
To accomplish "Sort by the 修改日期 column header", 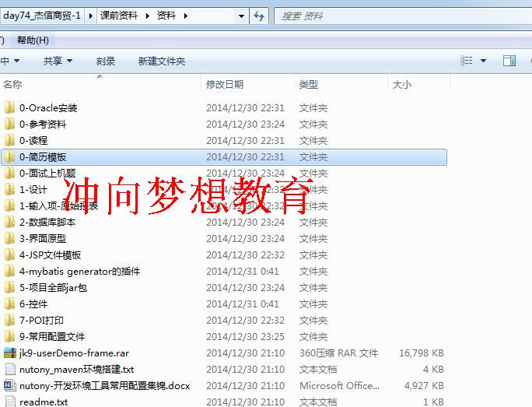I will coord(225,84).
